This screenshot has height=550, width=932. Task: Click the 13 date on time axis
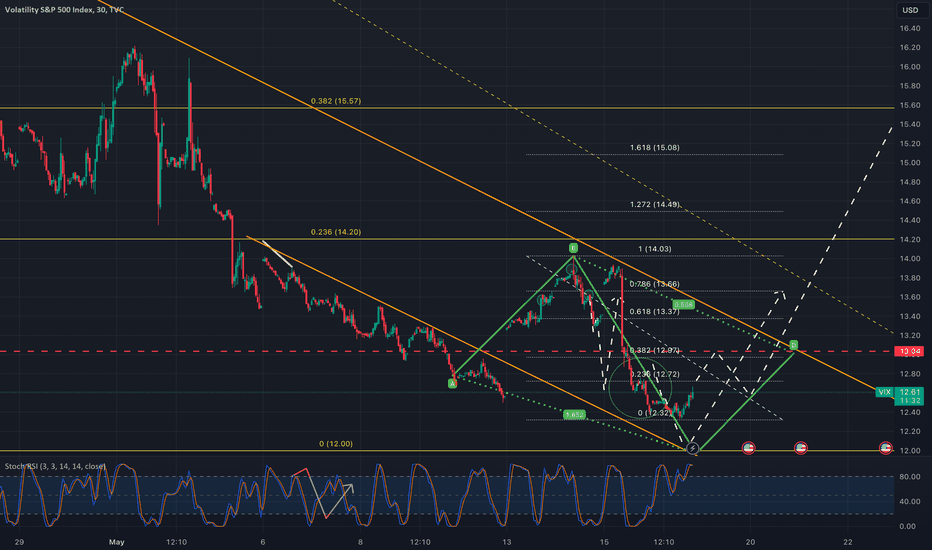[x=506, y=542]
